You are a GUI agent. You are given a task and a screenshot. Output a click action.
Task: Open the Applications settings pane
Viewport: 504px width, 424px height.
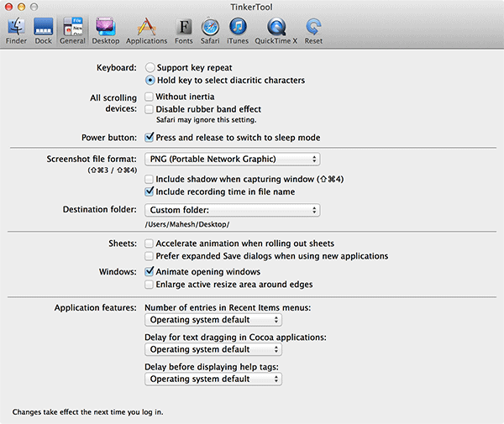pyautogui.click(x=146, y=29)
